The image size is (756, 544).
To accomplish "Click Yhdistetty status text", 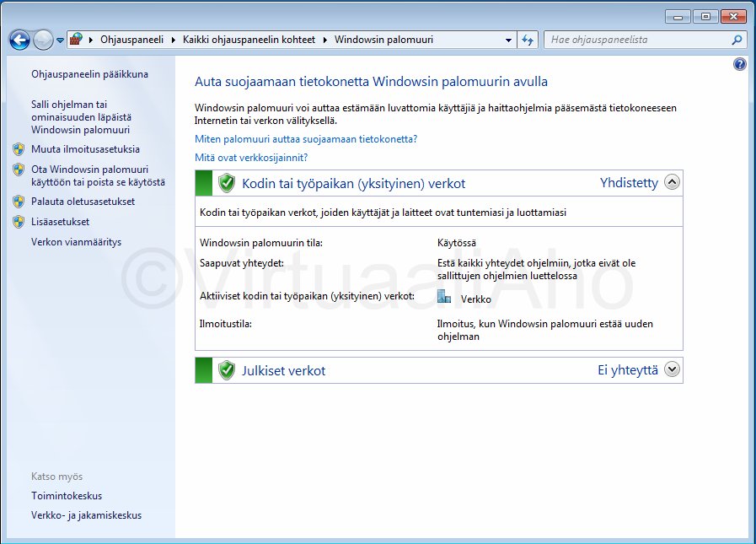I will point(629,182).
